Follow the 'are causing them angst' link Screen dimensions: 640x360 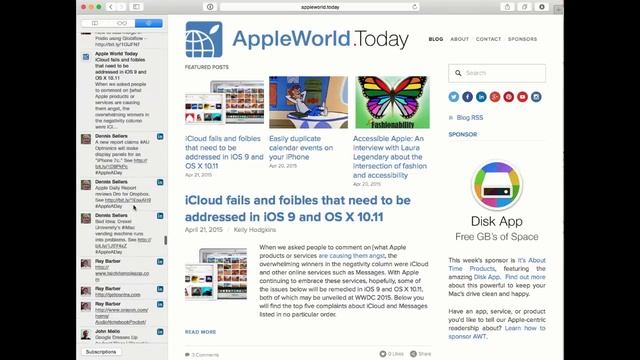(351, 256)
